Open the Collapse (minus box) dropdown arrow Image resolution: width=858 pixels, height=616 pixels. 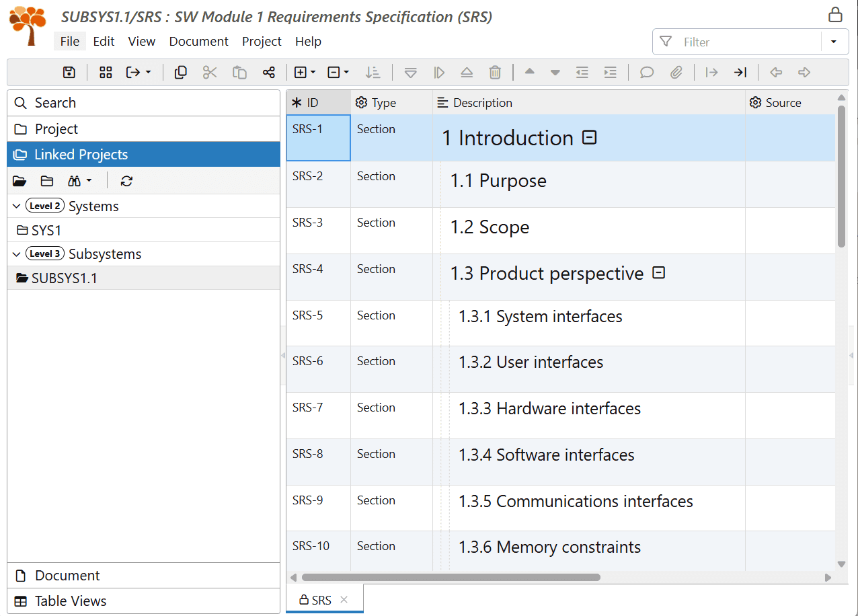(346, 73)
